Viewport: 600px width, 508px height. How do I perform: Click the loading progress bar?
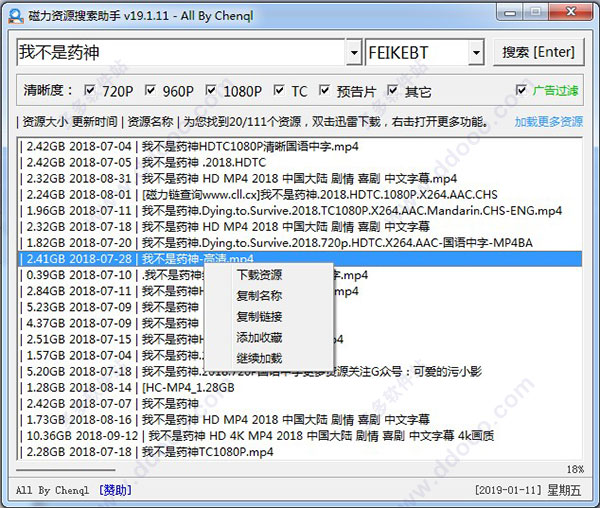click(x=65, y=469)
